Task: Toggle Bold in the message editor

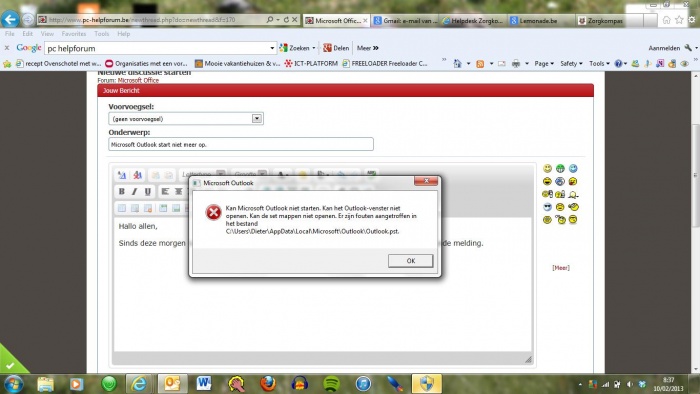Action: tap(121, 191)
